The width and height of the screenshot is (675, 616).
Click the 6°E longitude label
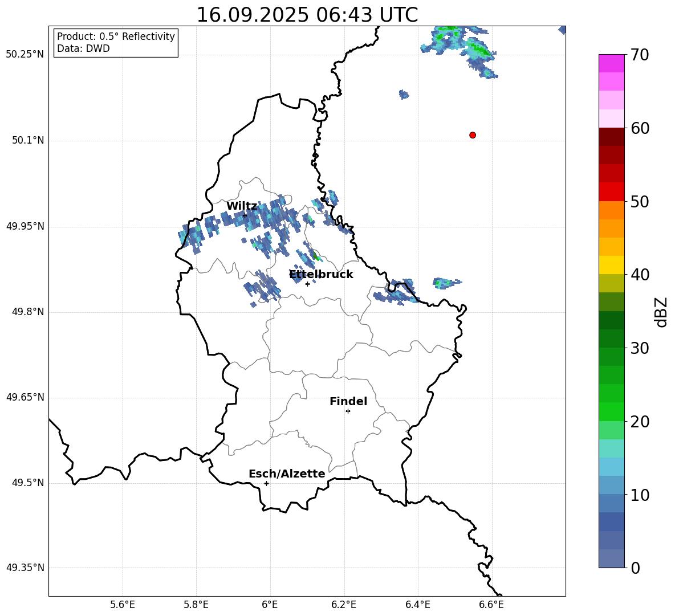[270, 605]
